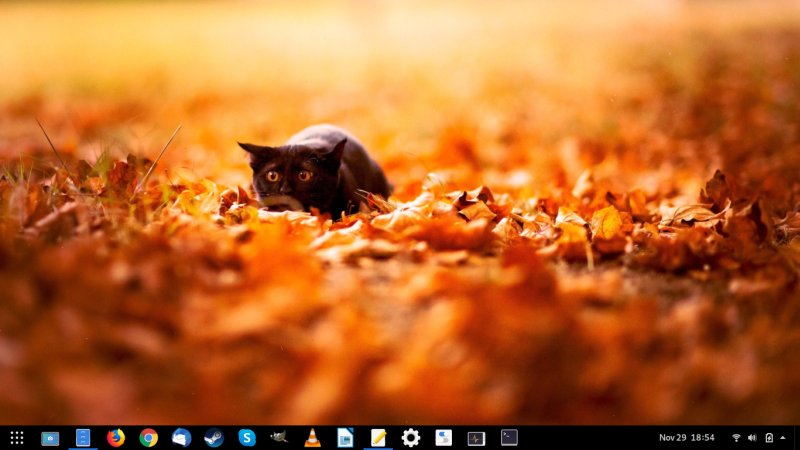Open Thunderbird mail client
The width and height of the screenshot is (800, 450).
click(x=181, y=438)
